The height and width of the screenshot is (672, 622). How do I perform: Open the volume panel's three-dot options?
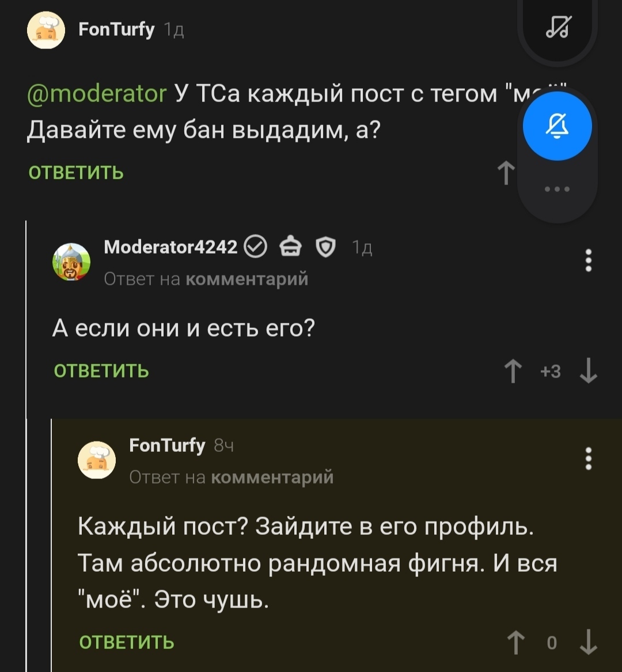pos(557,189)
